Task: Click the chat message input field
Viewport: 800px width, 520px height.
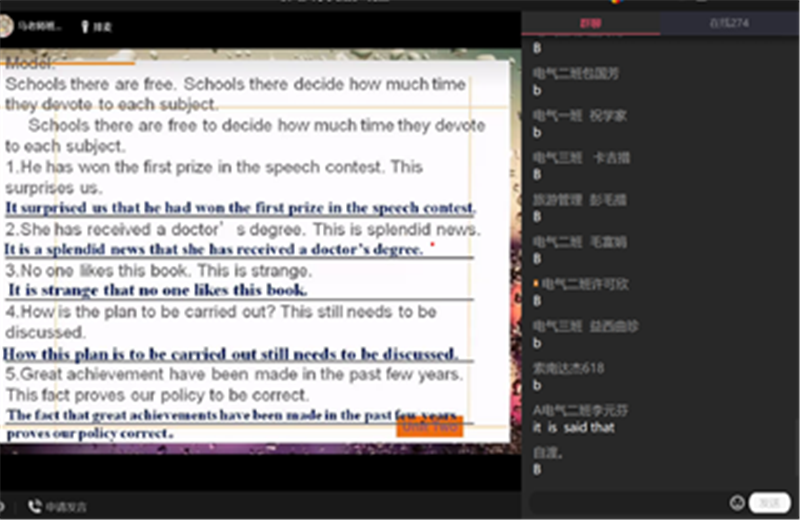Action: (x=628, y=503)
